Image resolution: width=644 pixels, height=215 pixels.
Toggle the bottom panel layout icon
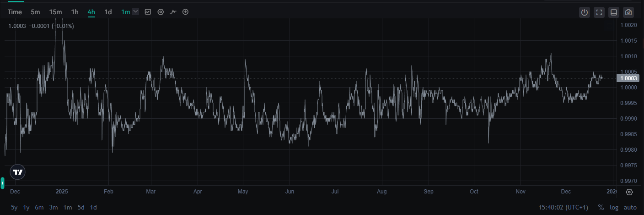614,12
